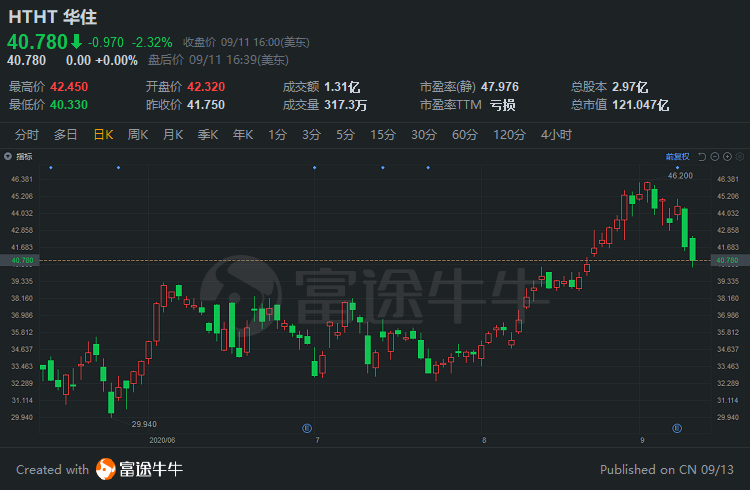Switch to the 5分 interval tab
Viewport: 750px width, 490px height.
point(345,135)
